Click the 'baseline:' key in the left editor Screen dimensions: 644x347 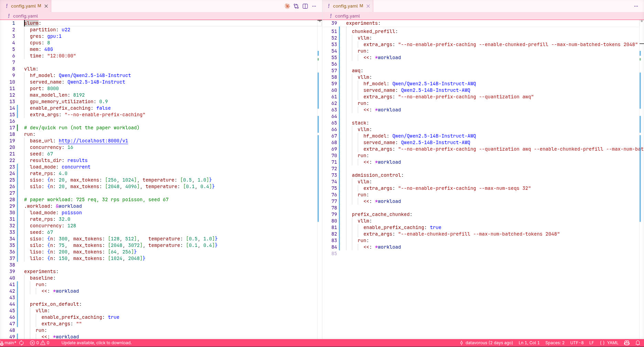pyautogui.click(x=43, y=278)
